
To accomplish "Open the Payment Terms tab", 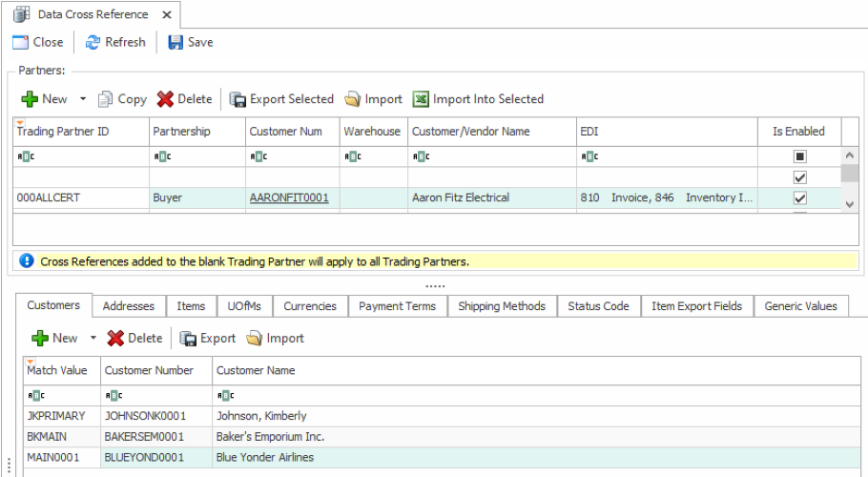I will click(x=397, y=306).
